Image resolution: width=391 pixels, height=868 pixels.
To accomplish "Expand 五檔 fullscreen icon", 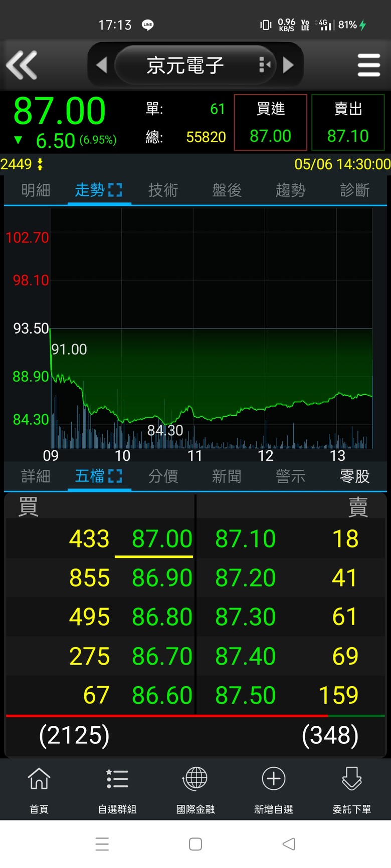I will coord(115,476).
